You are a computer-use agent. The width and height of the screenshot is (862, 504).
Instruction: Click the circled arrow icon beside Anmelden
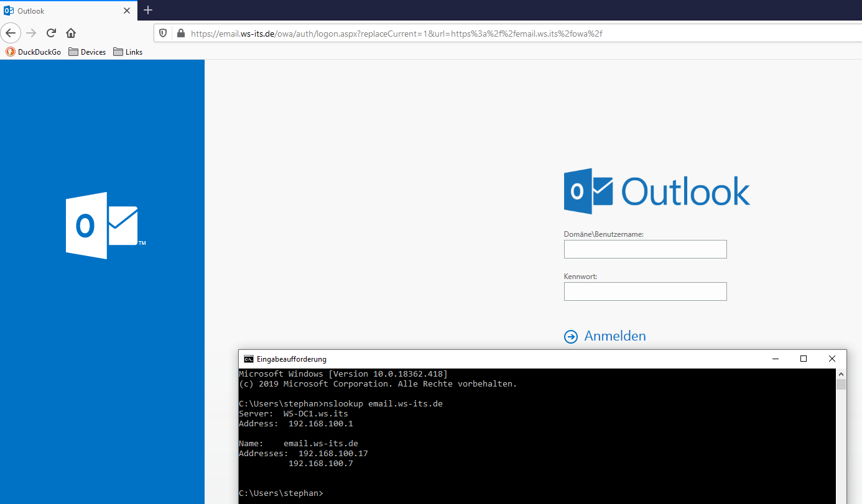click(x=570, y=337)
